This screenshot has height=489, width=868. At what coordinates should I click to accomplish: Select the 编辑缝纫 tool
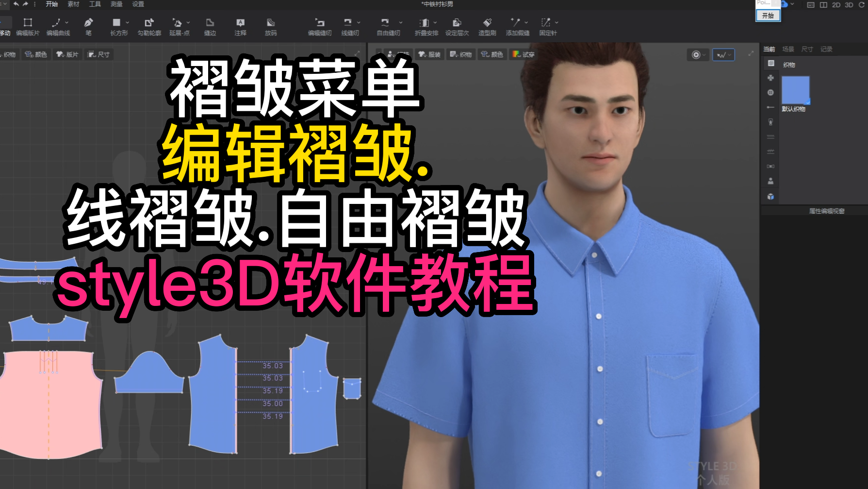[320, 27]
